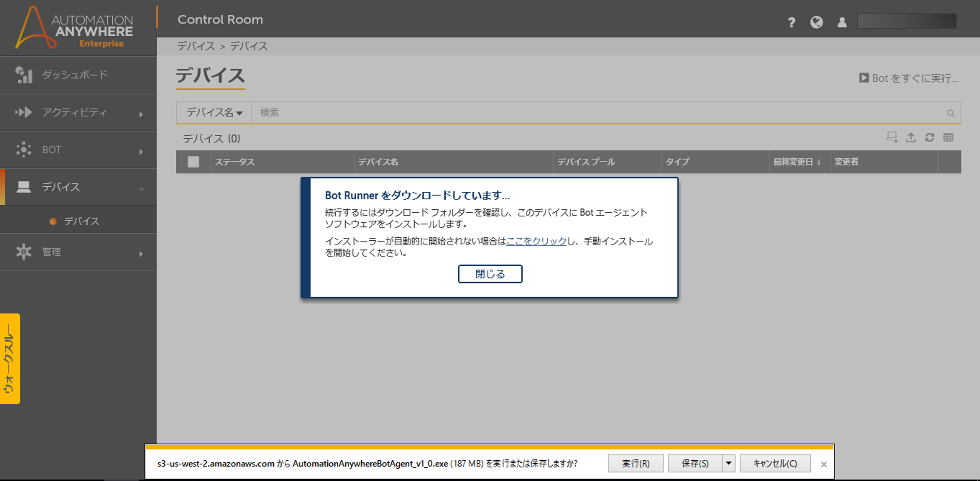Click the Automation Anywhere Enterprise logo

[74, 27]
